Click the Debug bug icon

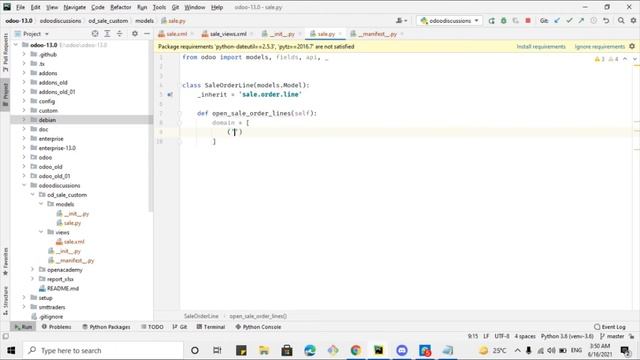504,20
